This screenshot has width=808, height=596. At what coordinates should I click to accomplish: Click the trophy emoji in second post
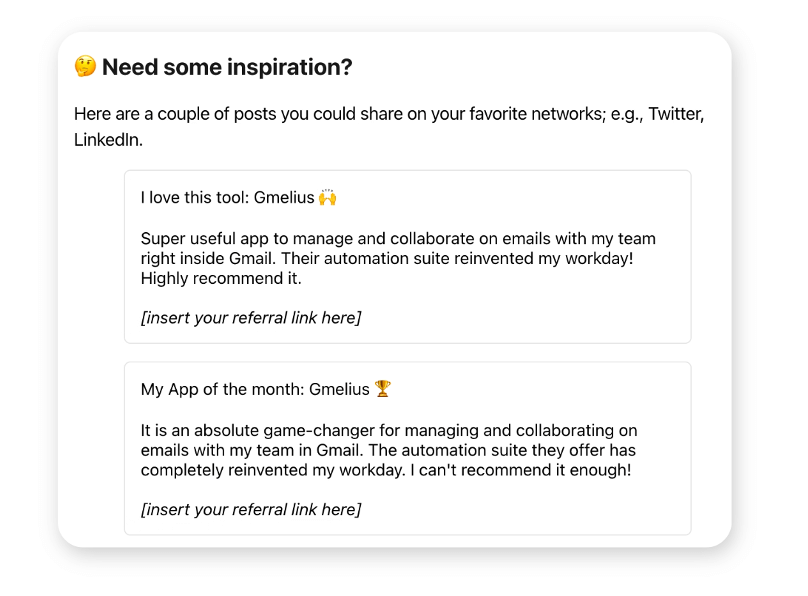[x=383, y=389]
